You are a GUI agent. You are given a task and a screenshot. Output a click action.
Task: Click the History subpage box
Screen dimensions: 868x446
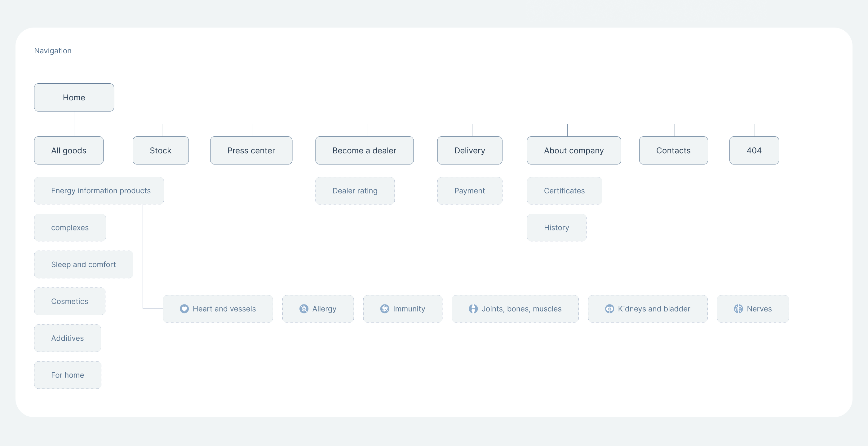pyautogui.click(x=556, y=228)
